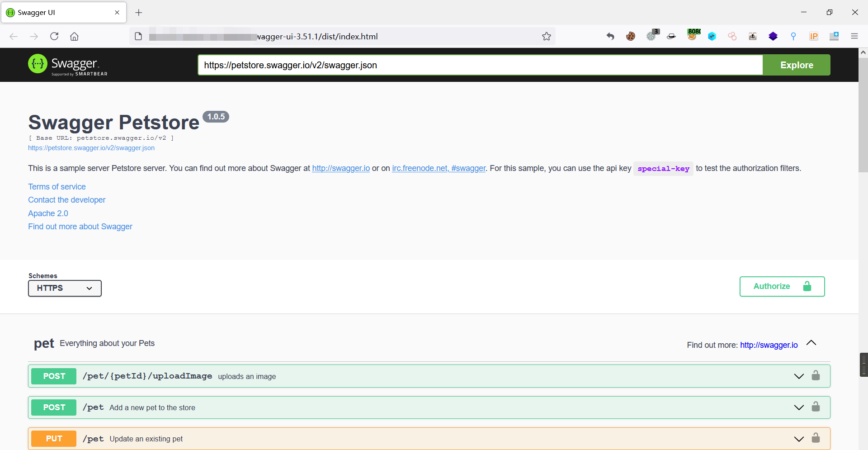This screenshot has height=450, width=868.
Task: Click the POST method badge for uploadImage
Action: 54,376
